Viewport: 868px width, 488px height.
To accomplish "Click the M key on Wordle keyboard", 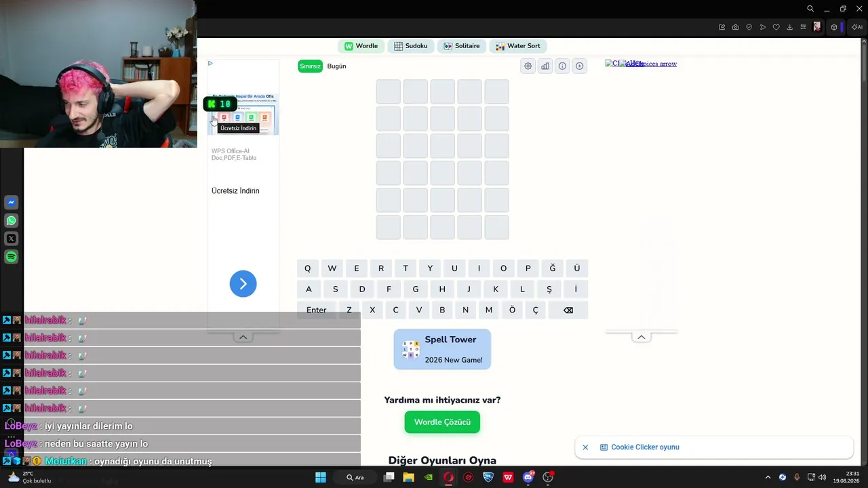I will click(x=488, y=310).
